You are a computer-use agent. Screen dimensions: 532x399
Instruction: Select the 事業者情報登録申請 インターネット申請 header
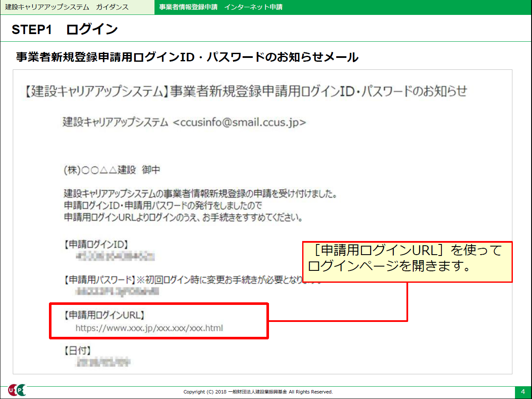coord(220,7)
